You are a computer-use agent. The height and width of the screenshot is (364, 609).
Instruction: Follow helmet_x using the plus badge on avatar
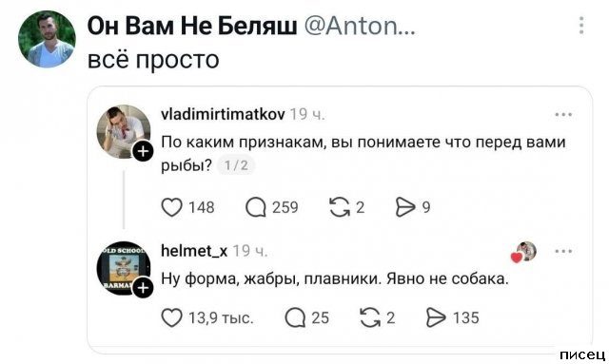143,288
